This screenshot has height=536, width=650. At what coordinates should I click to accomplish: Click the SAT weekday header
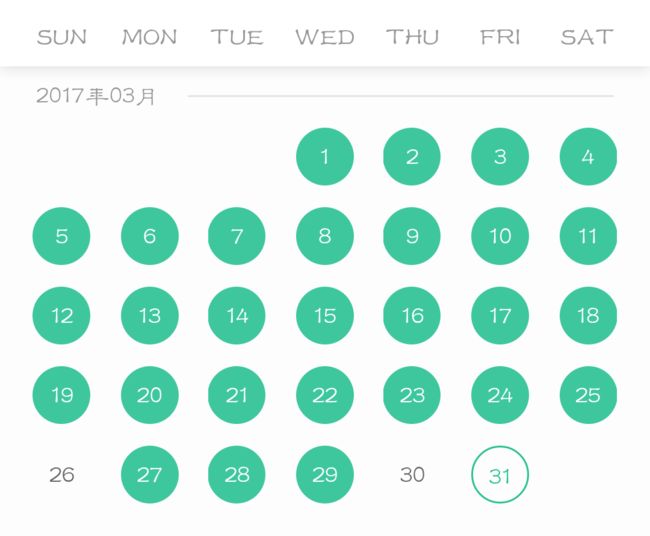pyautogui.click(x=587, y=37)
